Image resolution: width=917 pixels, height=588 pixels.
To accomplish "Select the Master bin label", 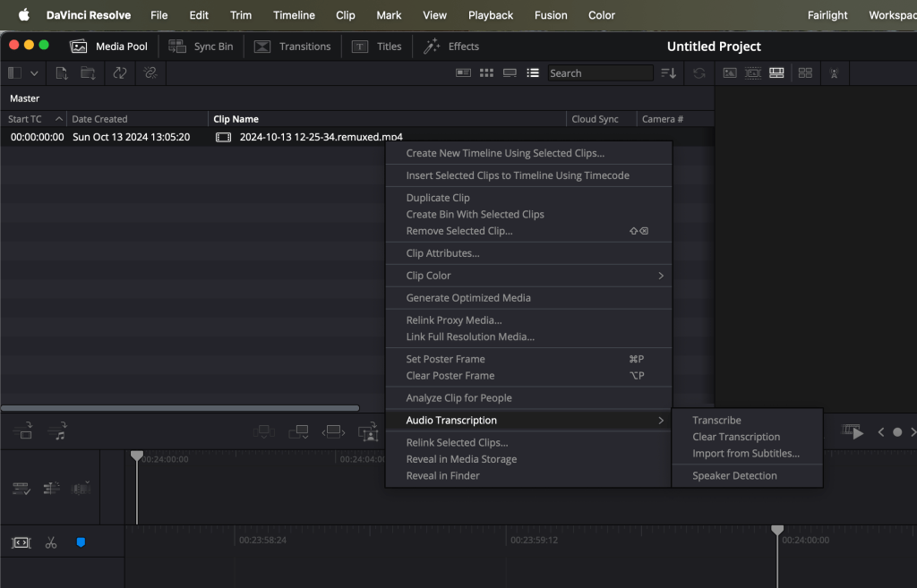I will [24, 98].
